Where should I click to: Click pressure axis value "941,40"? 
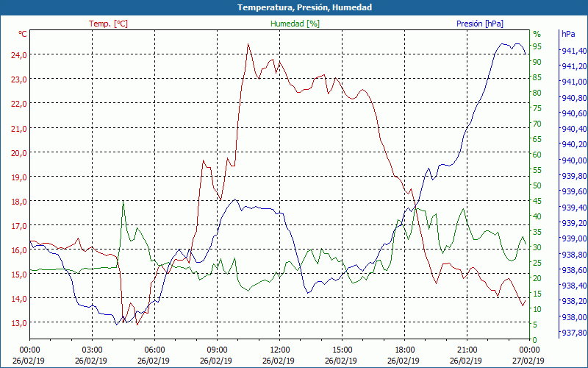tap(574, 51)
